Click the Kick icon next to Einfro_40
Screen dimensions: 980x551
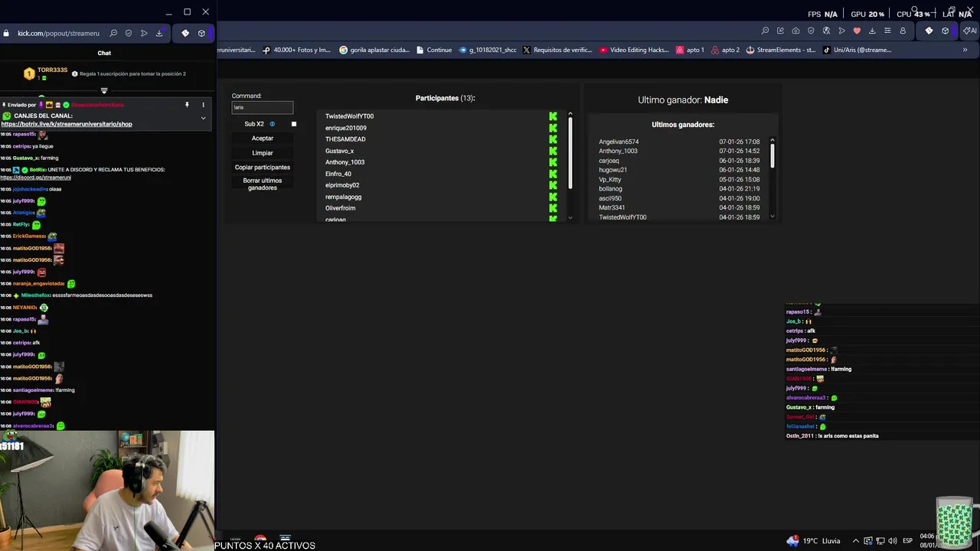click(x=553, y=174)
